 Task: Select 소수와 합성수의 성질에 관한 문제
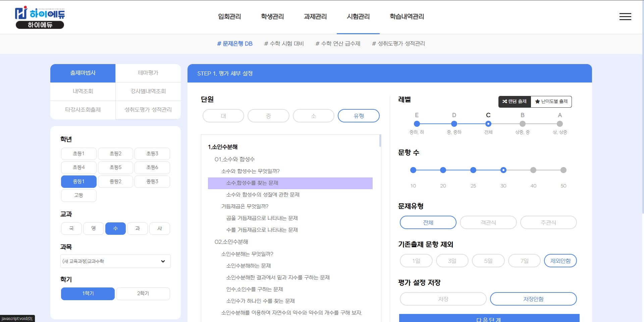click(263, 195)
